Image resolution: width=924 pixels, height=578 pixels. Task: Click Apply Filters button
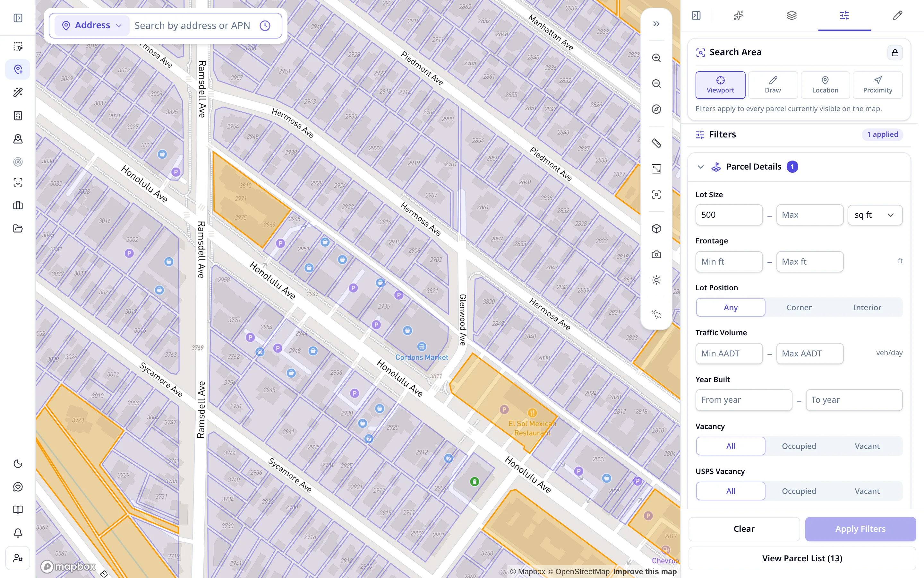click(x=860, y=529)
